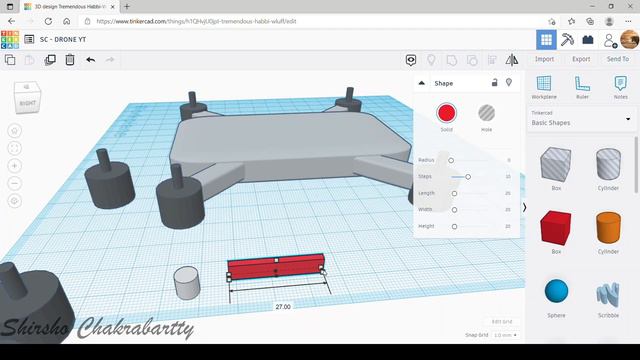640x360 pixels.
Task: Open a new browser tab
Action: (127, 7)
